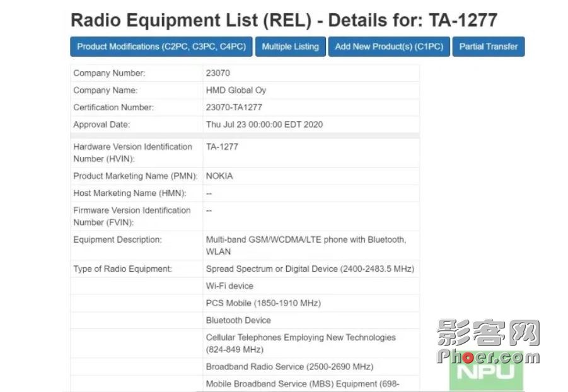Click the Multiple Listing button
The image size is (568, 392).
coord(291,47)
